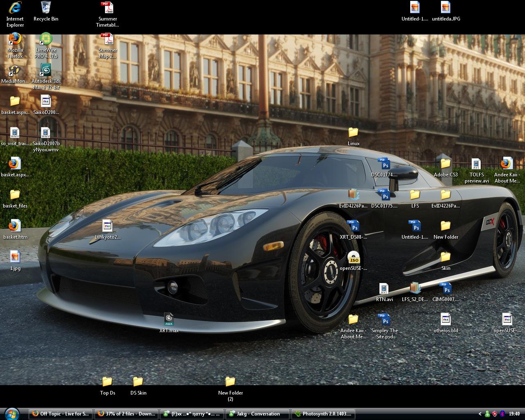Screen dimensions: 525x420
Task: Select the basket.htm file icon
Action: tap(15, 226)
